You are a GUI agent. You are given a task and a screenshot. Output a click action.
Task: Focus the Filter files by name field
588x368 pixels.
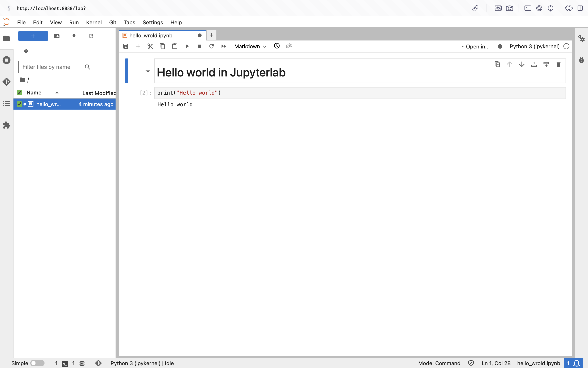coord(56,67)
